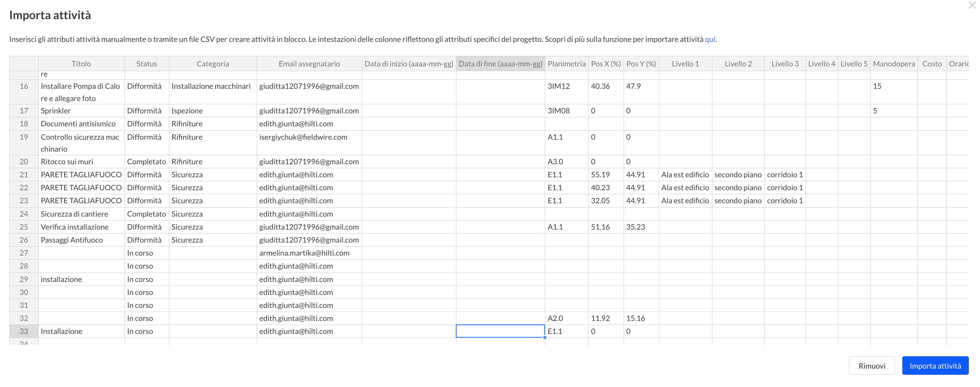Click the '40.23' Pos X cell
The width and height of the screenshot is (980, 387).
pyautogui.click(x=606, y=188)
